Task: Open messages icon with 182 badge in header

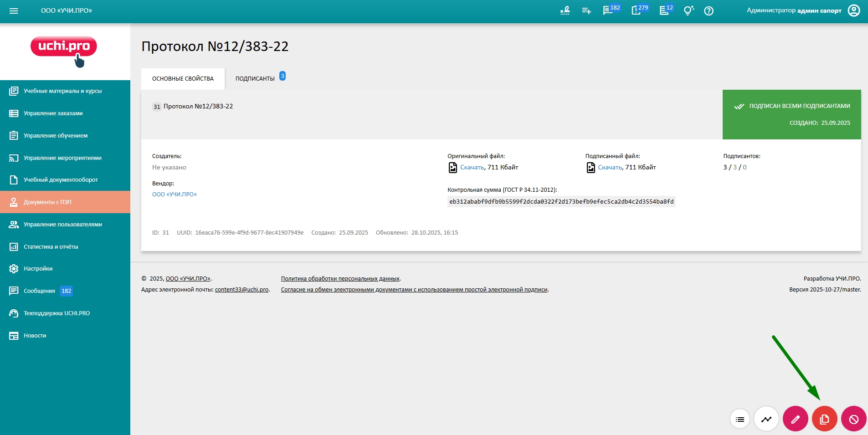Action: 608,11
